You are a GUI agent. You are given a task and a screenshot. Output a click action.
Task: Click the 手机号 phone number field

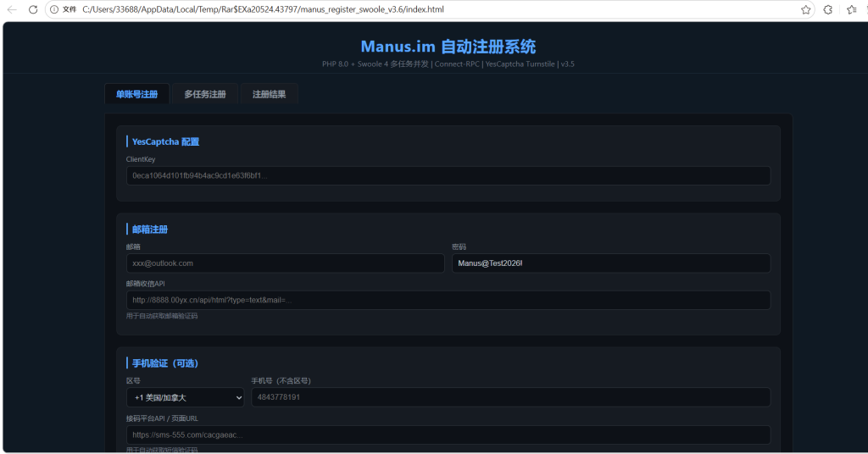510,397
